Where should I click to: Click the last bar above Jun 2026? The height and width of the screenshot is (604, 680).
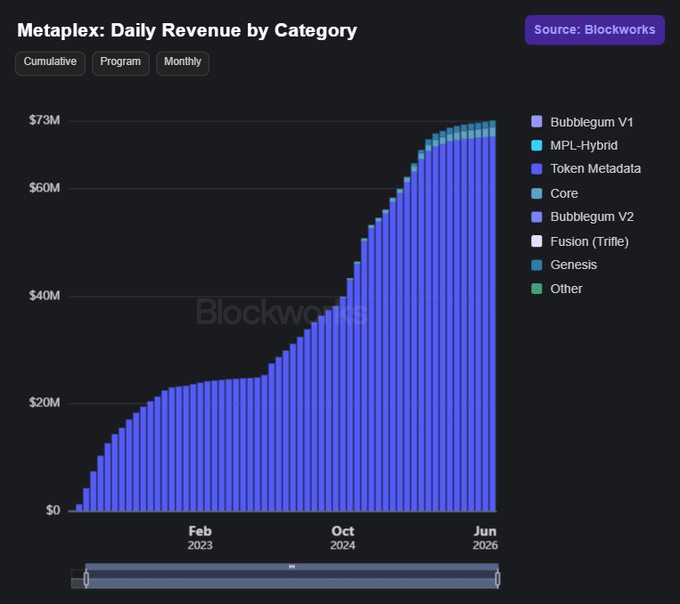tap(492, 316)
